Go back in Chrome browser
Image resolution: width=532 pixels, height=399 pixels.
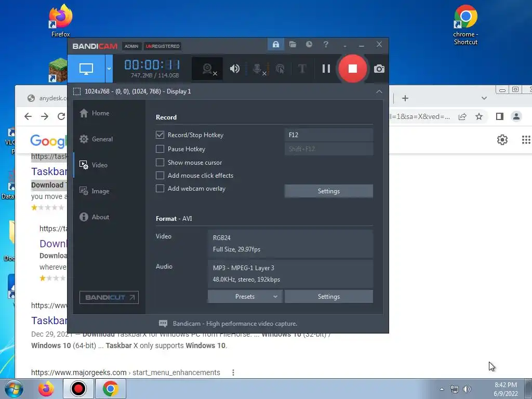28,117
